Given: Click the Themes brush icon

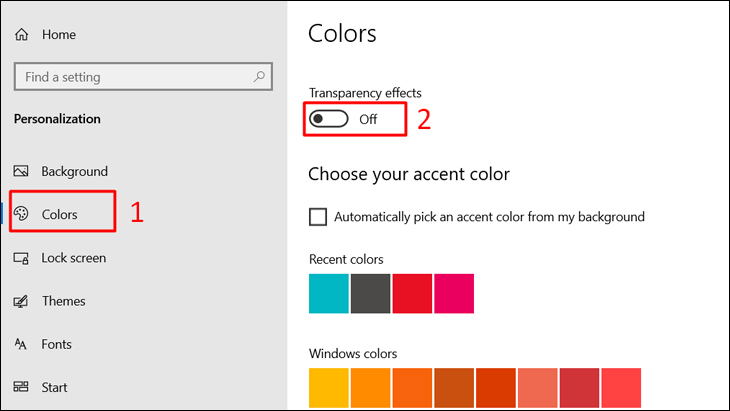Looking at the screenshot, I should 21,301.
